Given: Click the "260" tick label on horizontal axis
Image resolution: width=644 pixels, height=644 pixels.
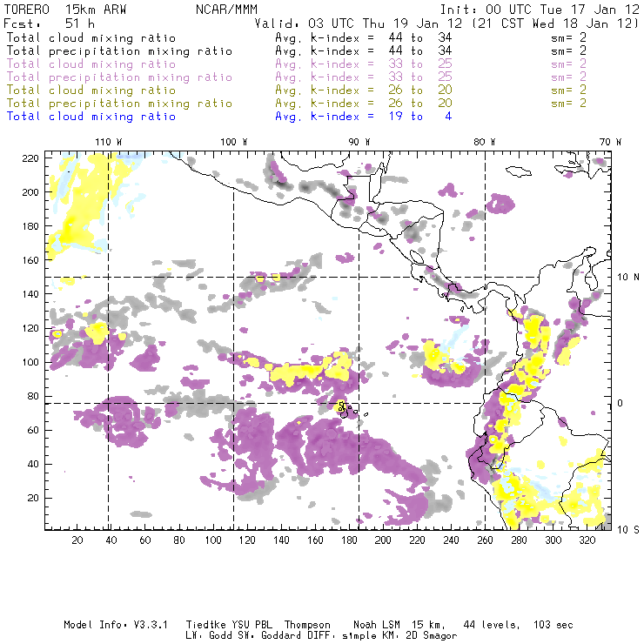Looking at the screenshot, I should (485, 540).
